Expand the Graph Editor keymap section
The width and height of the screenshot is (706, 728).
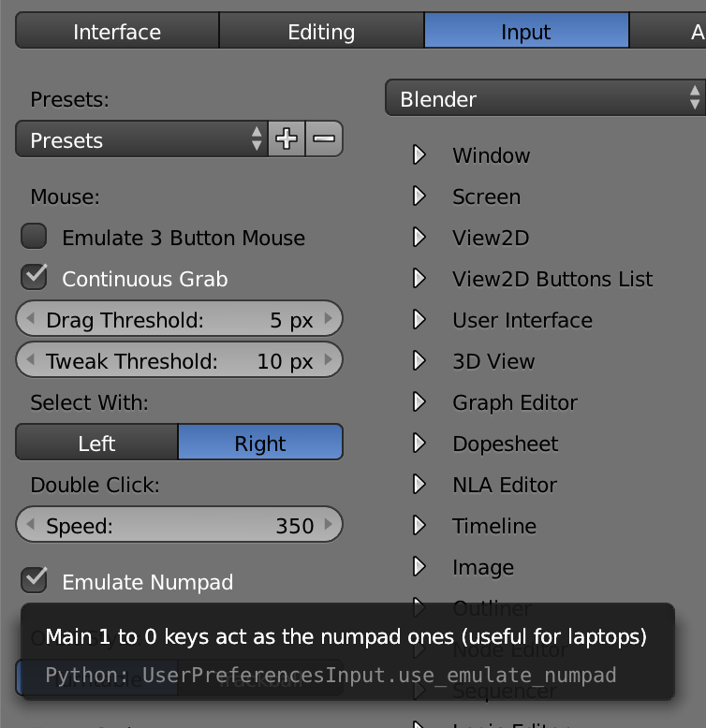coord(419,402)
